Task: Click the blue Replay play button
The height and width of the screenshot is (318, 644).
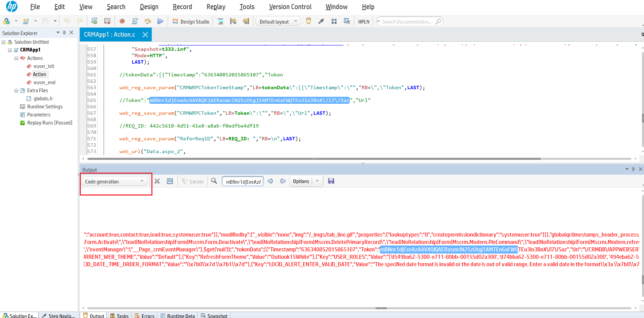Action: coord(160,21)
